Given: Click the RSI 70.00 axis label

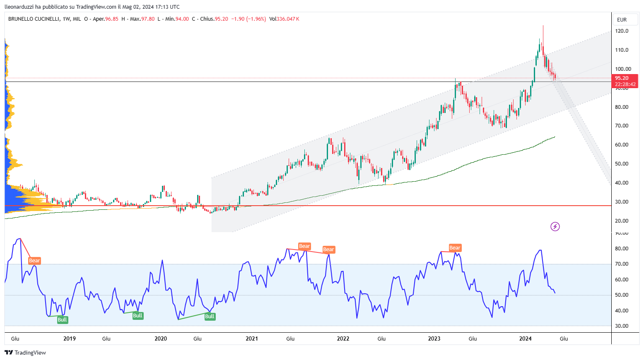Looking at the screenshot, I should coord(622,264).
